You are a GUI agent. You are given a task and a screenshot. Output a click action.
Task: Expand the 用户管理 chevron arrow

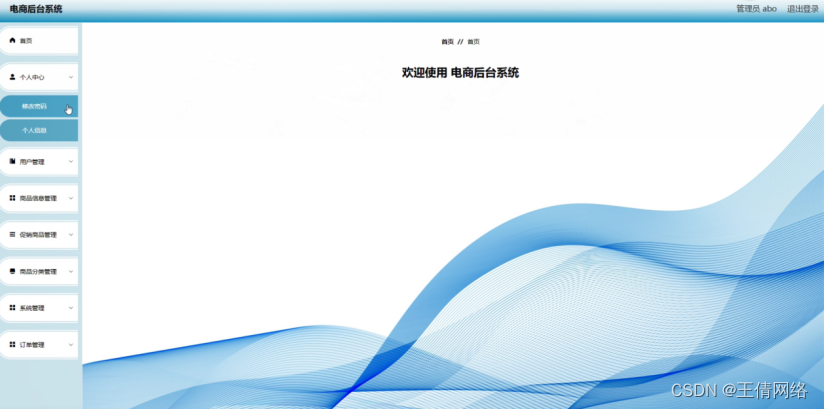[71, 162]
